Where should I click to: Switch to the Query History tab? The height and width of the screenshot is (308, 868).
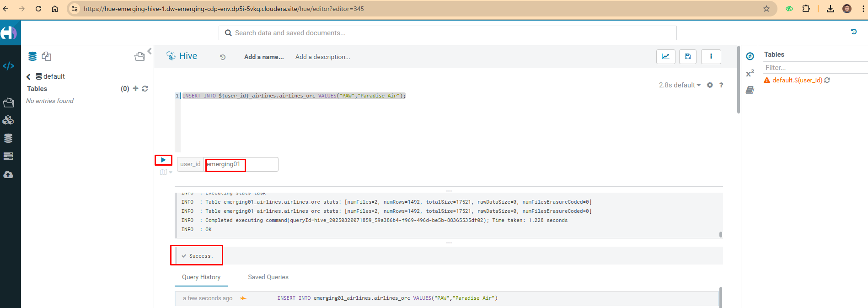coord(201,277)
